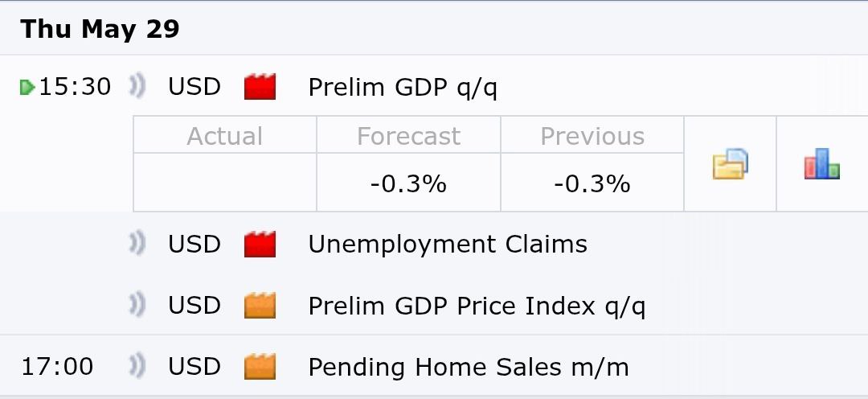868x399 pixels.
Task: Click the empty Actual value cell
Action: coord(225,183)
